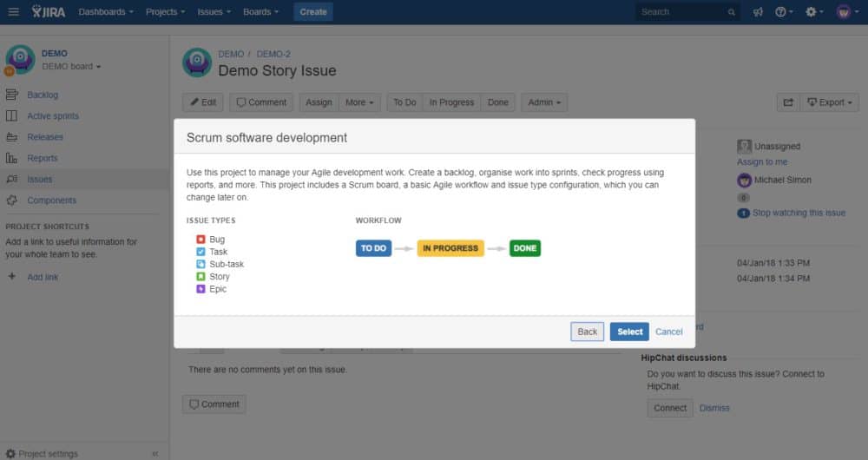Open Releases in sidebar
Image resolution: width=868 pixels, height=460 pixels.
coord(45,137)
